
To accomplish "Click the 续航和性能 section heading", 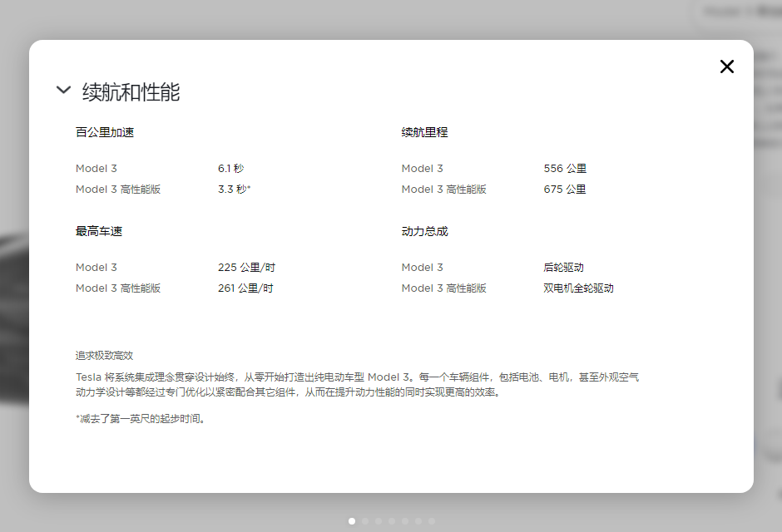I will pyautogui.click(x=131, y=92).
